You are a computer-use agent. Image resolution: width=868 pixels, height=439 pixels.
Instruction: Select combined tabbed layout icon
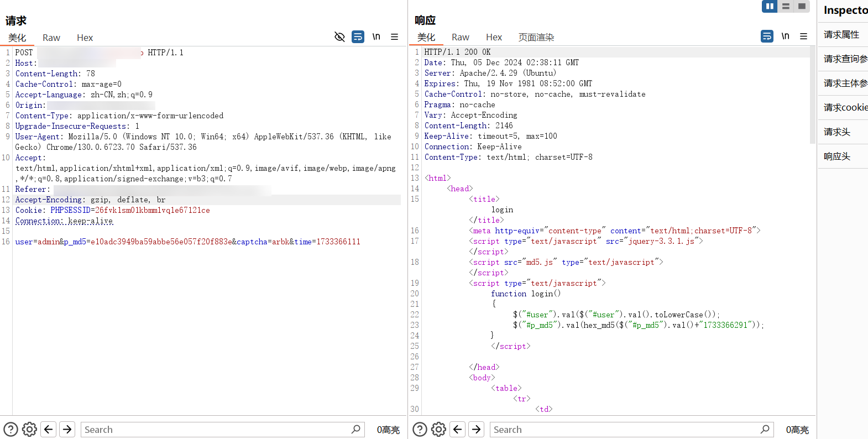coord(802,6)
